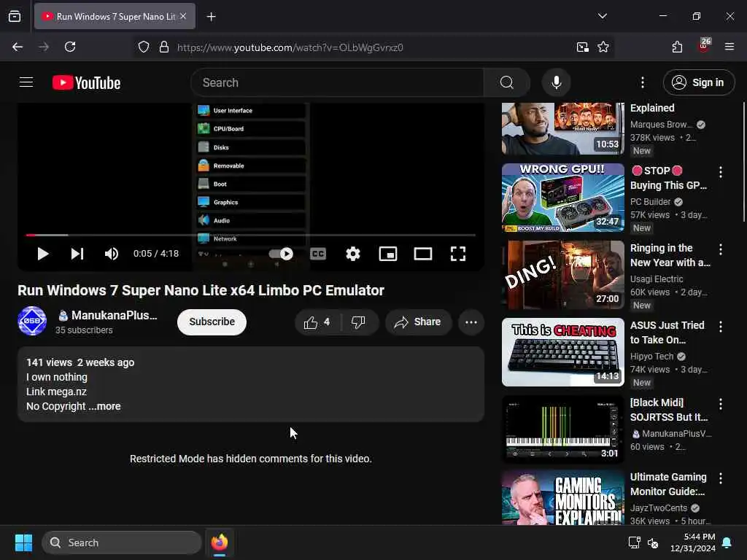
Task: Open WRONG GPU video thumbnail
Action: (x=562, y=198)
